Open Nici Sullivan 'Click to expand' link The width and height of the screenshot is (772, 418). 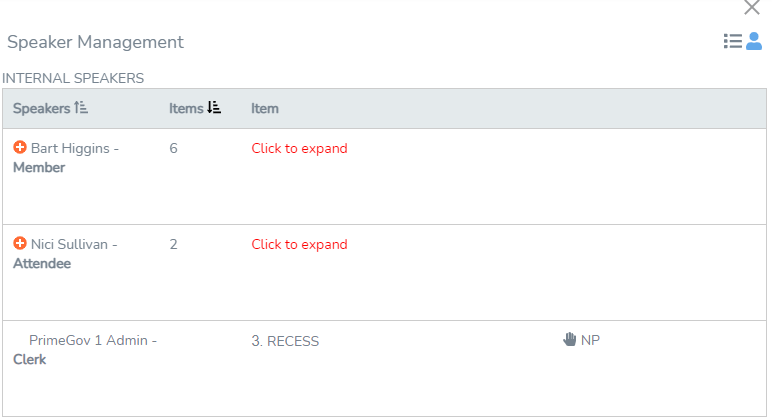[x=299, y=244]
